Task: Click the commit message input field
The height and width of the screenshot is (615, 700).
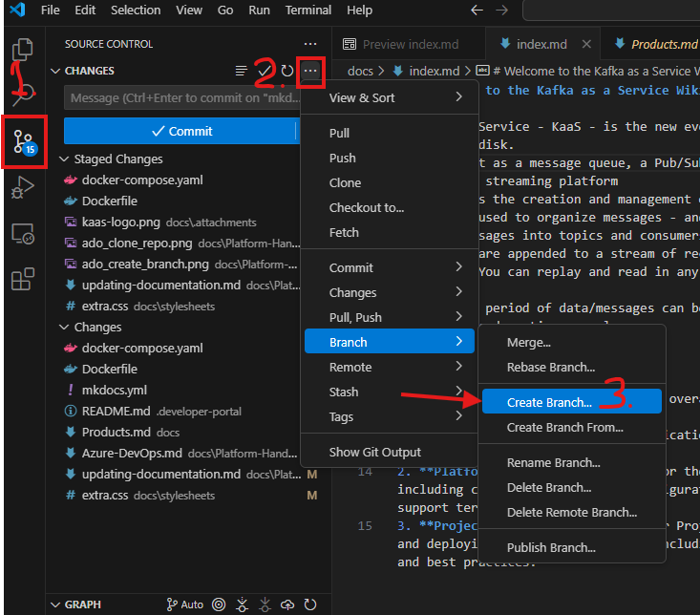Action: 182,97
